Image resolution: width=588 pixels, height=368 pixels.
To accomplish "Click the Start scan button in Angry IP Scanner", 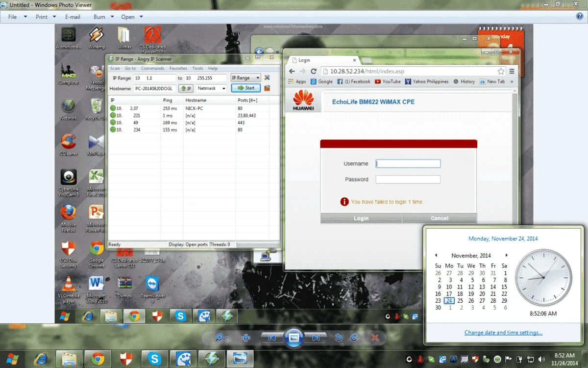I will pyautogui.click(x=245, y=88).
